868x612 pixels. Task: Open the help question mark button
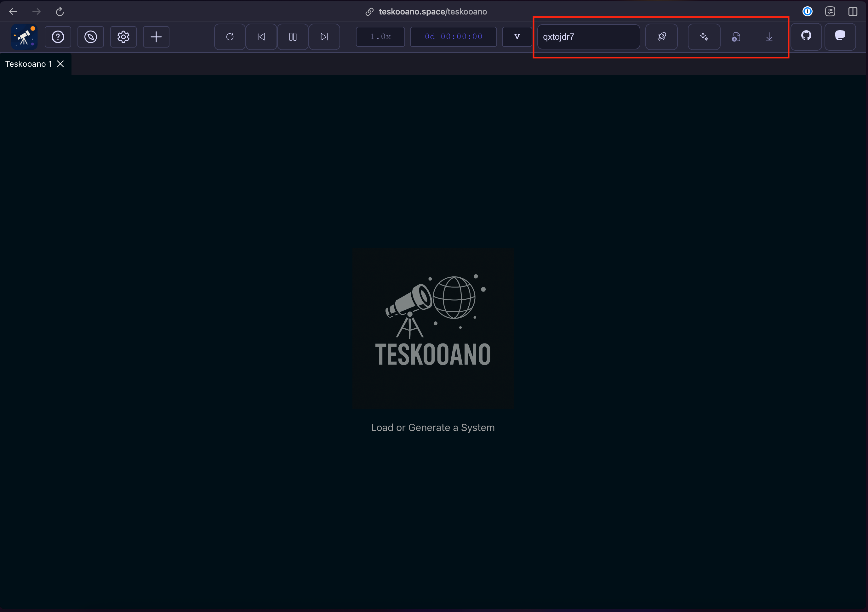[x=58, y=37]
